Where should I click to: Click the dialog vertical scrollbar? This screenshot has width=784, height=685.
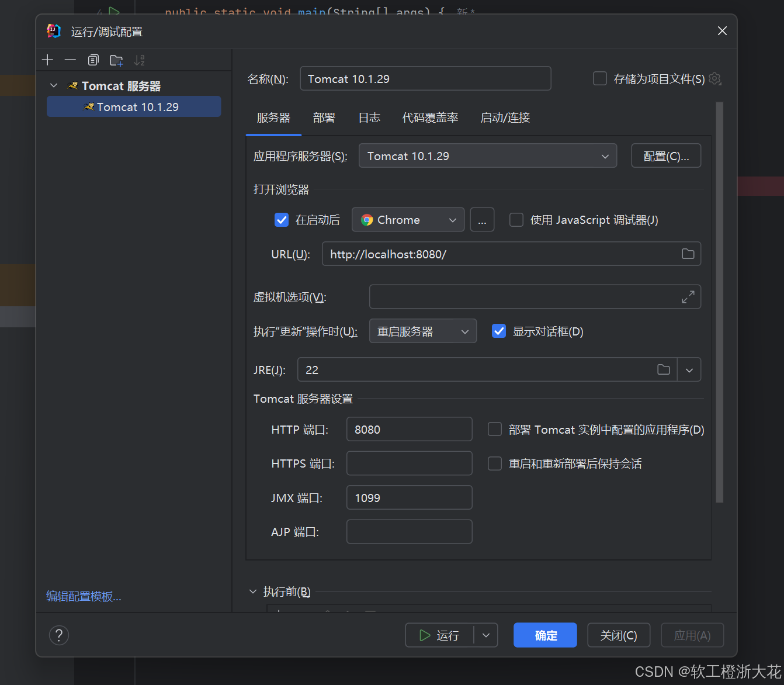click(x=720, y=302)
